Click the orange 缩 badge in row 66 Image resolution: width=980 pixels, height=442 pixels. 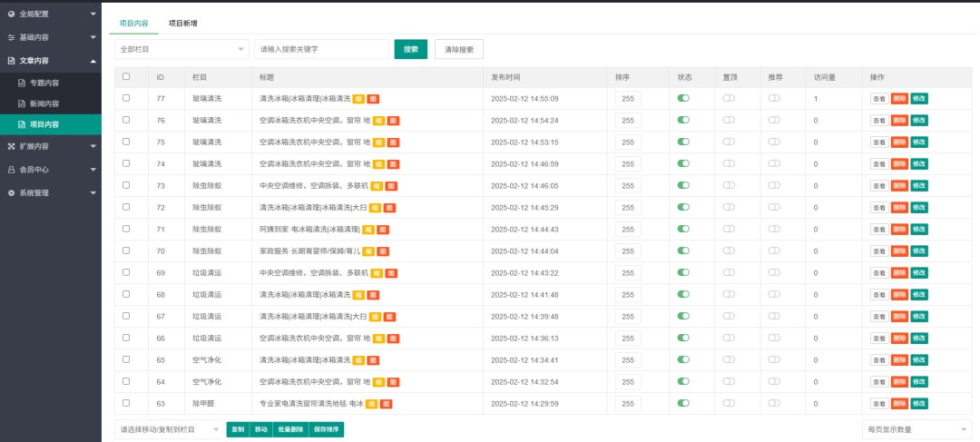(378, 339)
